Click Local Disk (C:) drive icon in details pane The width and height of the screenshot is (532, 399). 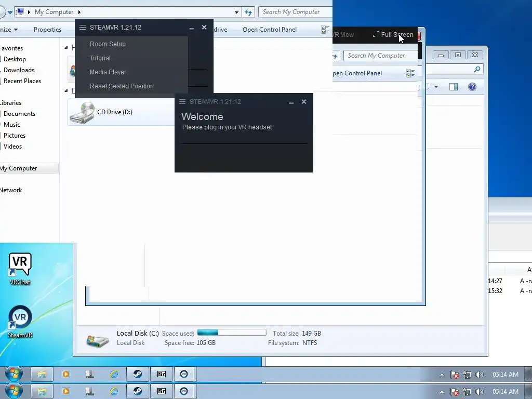97,340
